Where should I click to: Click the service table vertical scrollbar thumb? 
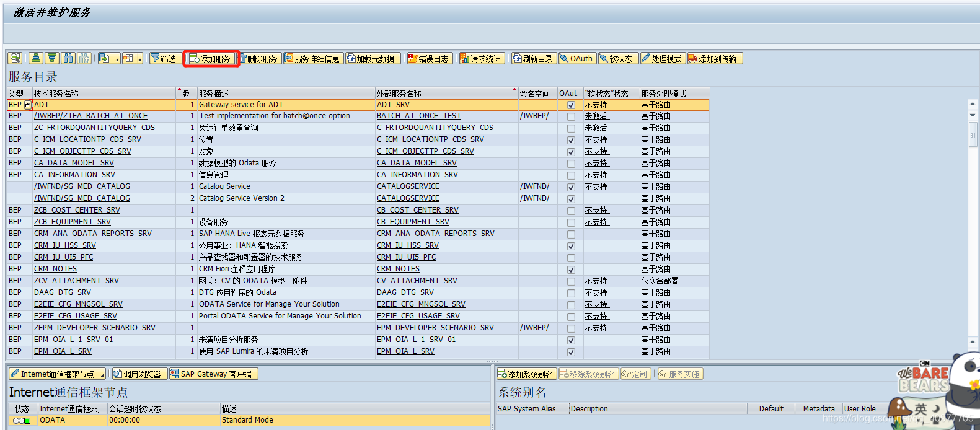tap(973, 134)
